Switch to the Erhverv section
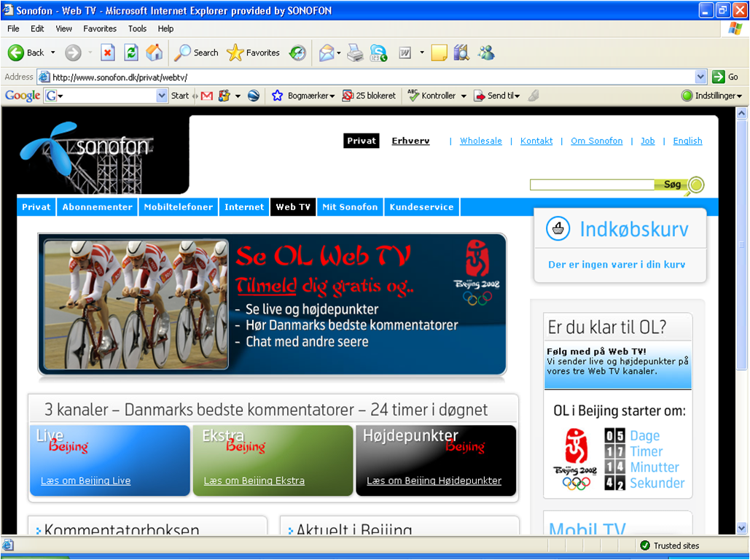The image size is (750, 560). (410, 141)
